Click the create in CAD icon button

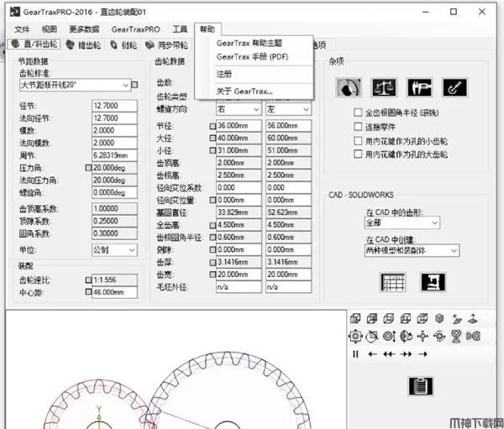(x=433, y=282)
